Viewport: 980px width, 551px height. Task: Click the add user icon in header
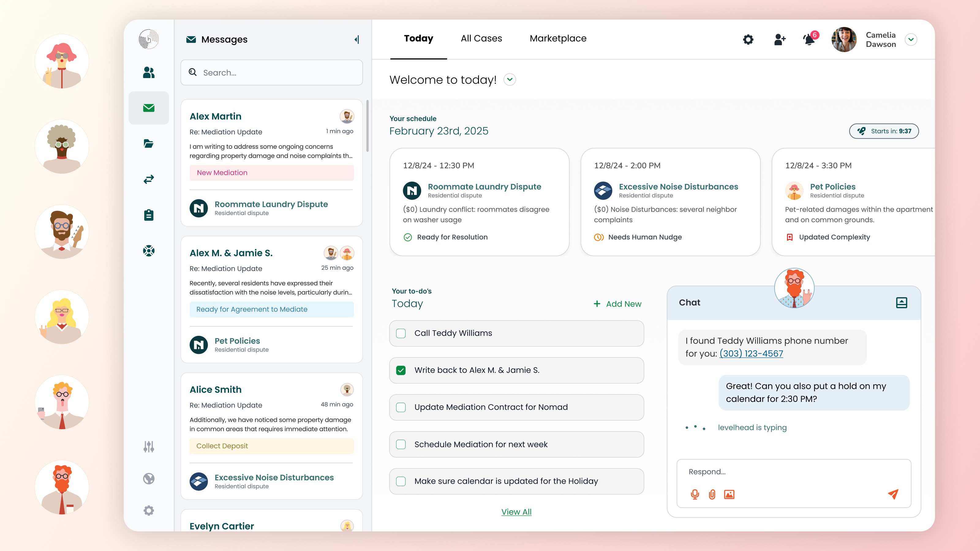click(780, 39)
